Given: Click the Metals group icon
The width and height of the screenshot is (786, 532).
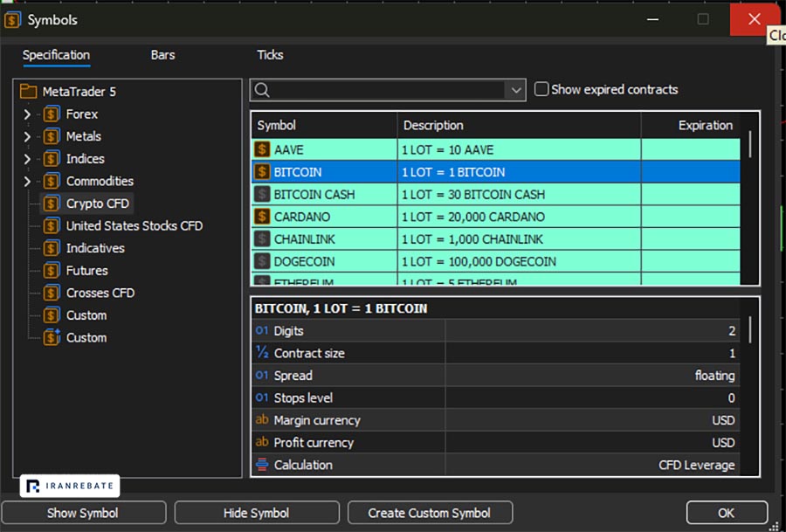Looking at the screenshot, I should pos(52,136).
